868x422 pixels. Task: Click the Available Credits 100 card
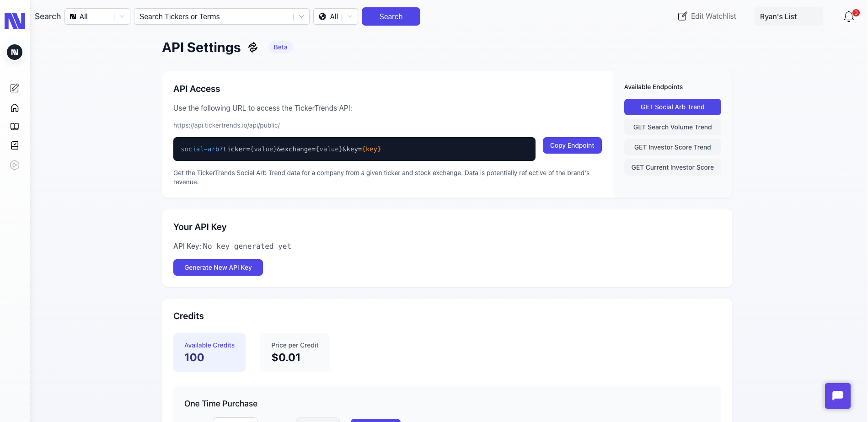(x=209, y=353)
